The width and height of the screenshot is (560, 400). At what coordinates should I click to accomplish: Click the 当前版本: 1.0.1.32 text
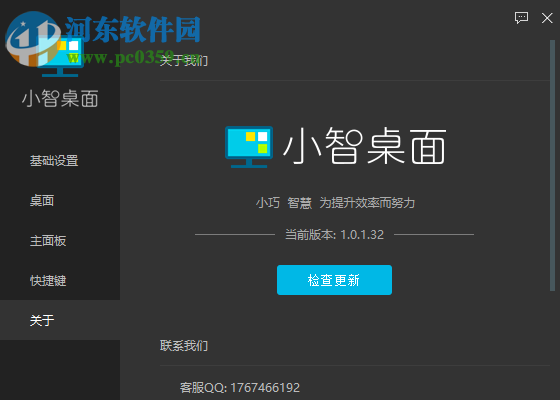[334, 235]
